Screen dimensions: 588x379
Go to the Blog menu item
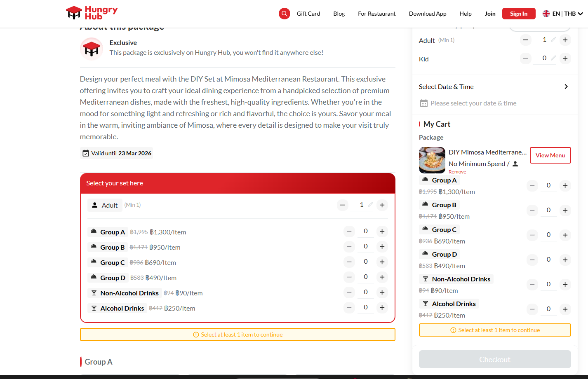(x=339, y=14)
